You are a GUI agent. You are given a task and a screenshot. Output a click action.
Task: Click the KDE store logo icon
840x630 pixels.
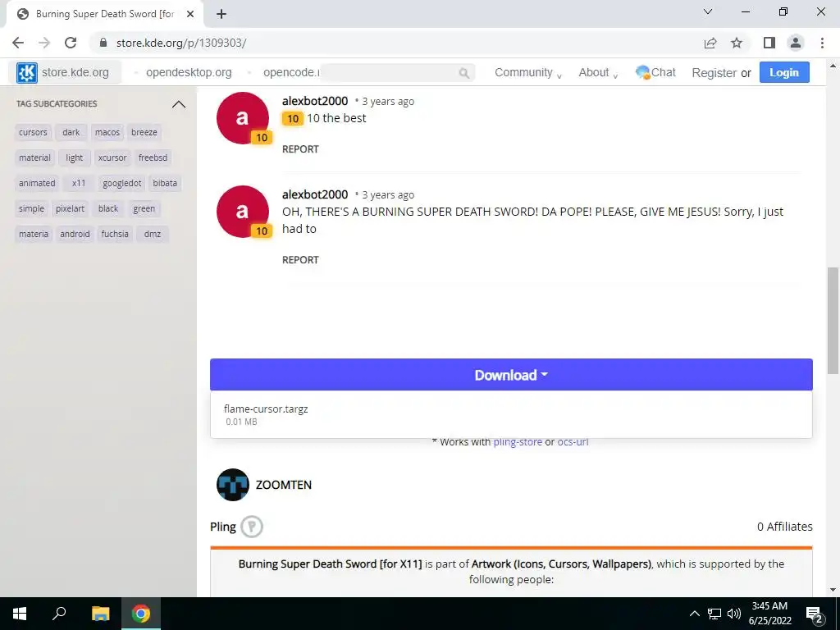[27, 72]
